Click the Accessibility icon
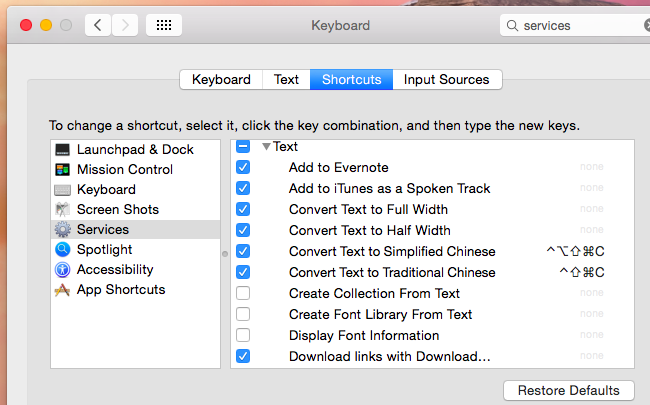Image resolution: width=650 pixels, height=405 pixels. (x=63, y=270)
